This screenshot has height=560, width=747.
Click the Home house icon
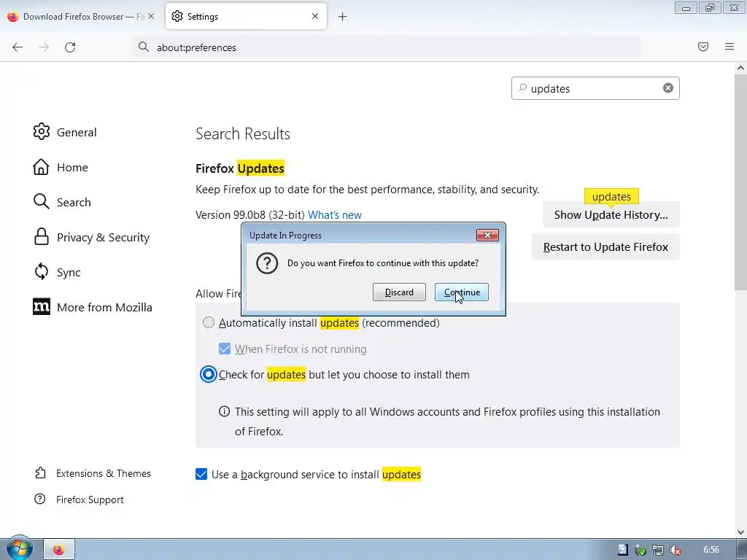click(41, 167)
